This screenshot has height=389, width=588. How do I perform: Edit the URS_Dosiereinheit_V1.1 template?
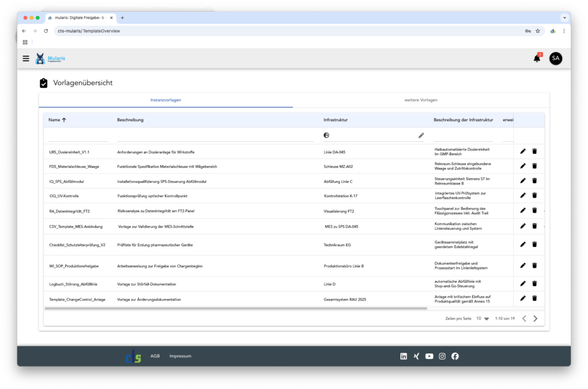[x=523, y=151]
